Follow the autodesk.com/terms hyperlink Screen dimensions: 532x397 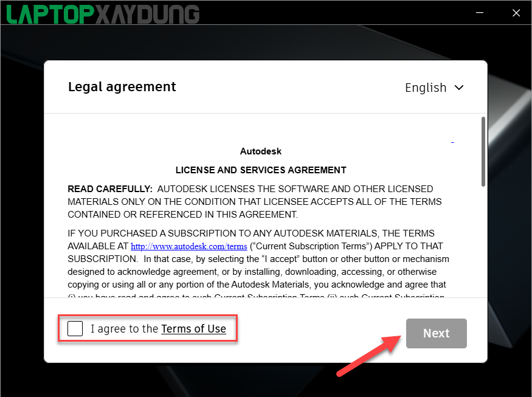(189, 246)
